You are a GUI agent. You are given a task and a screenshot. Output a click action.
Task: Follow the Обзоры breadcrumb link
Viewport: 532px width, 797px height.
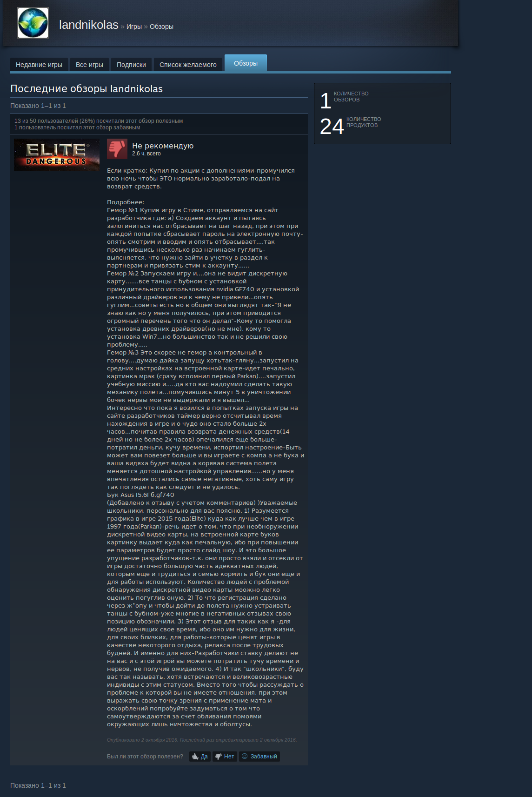click(x=161, y=27)
